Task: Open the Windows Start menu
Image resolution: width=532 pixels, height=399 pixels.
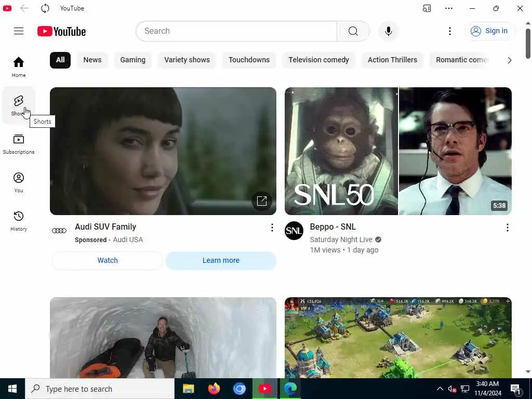Action: pos(12,389)
